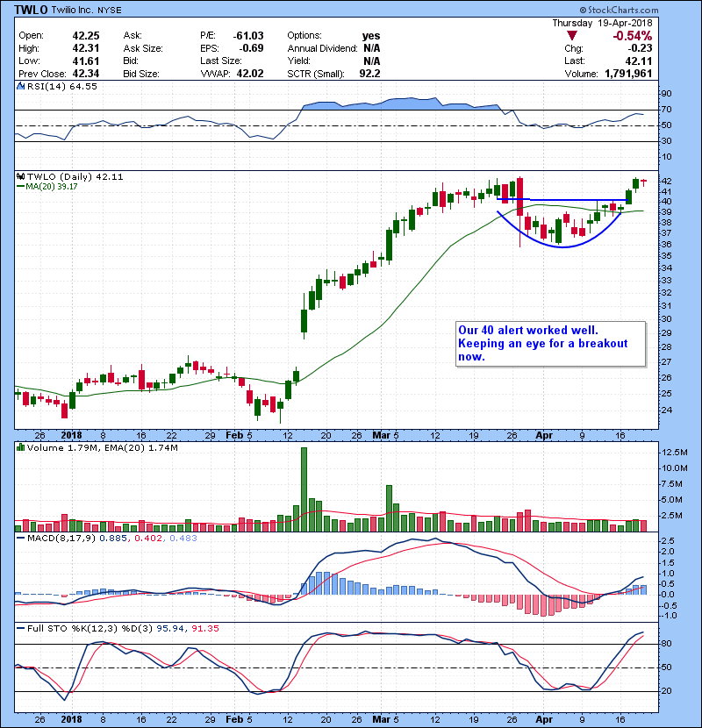
Task: Click the green MA(20) legend line marker
Action: pyautogui.click(x=21, y=187)
